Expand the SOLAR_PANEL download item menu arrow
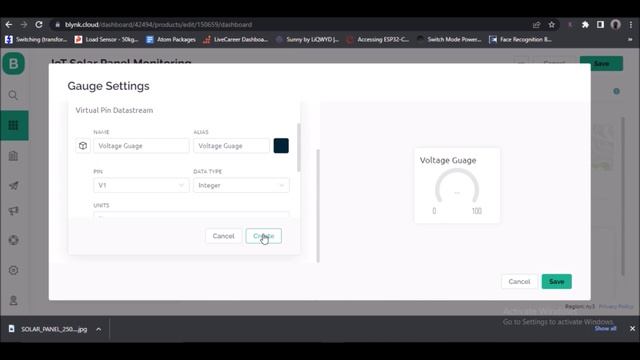The width and height of the screenshot is (640, 360). pyautogui.click(x=98, y=329)
